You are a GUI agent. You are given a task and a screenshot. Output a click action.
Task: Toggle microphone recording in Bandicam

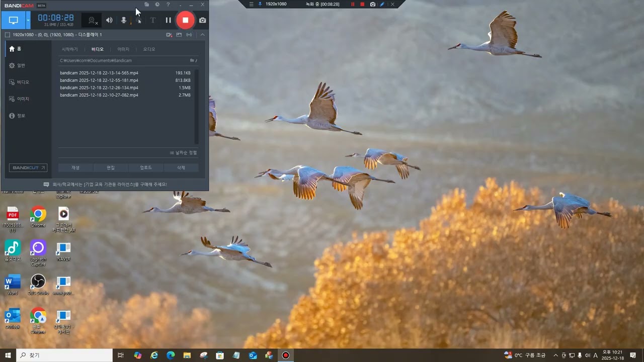point(124,20)
